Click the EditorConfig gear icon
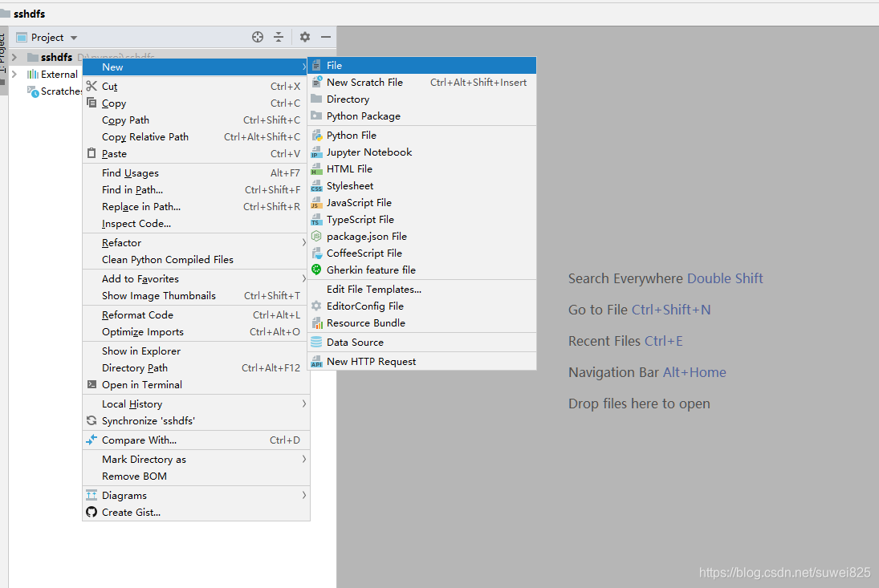Viewport: 879px width, 588px height. [316, 306]
